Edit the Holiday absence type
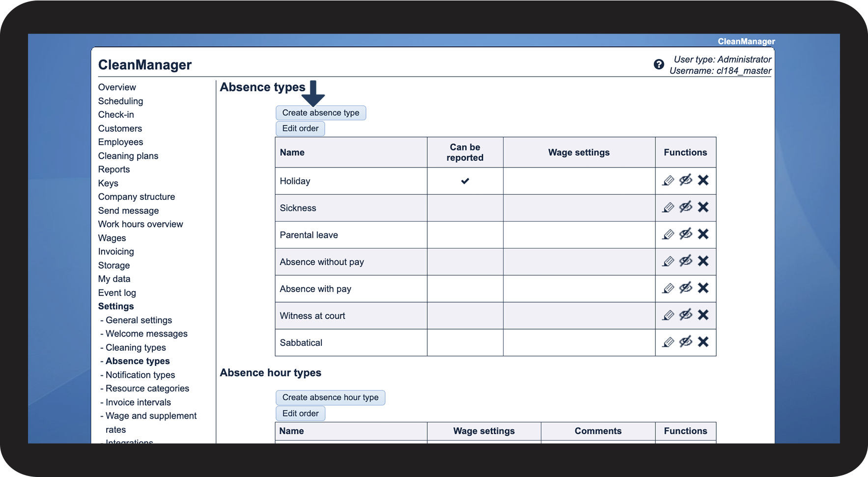 [668, 181]
